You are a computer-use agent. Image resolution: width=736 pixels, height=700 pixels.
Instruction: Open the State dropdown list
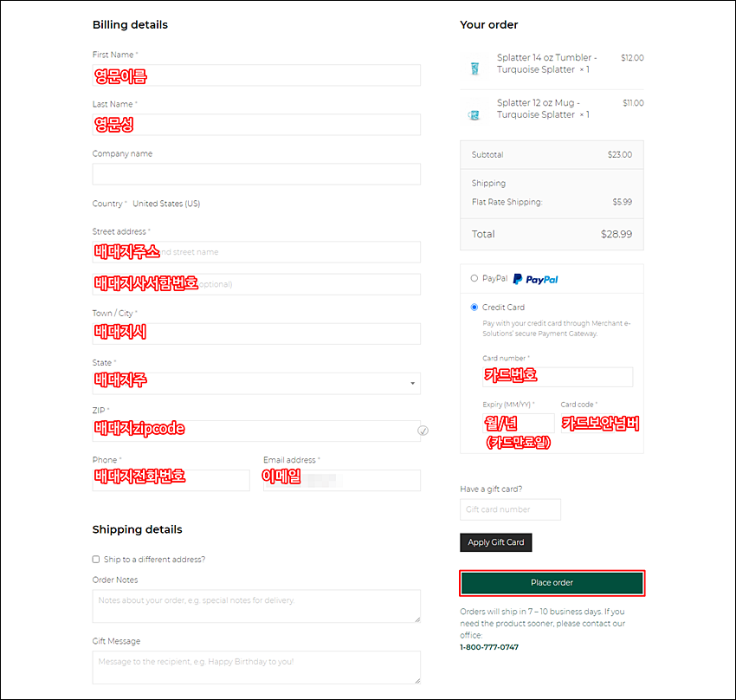pos(256,384)
